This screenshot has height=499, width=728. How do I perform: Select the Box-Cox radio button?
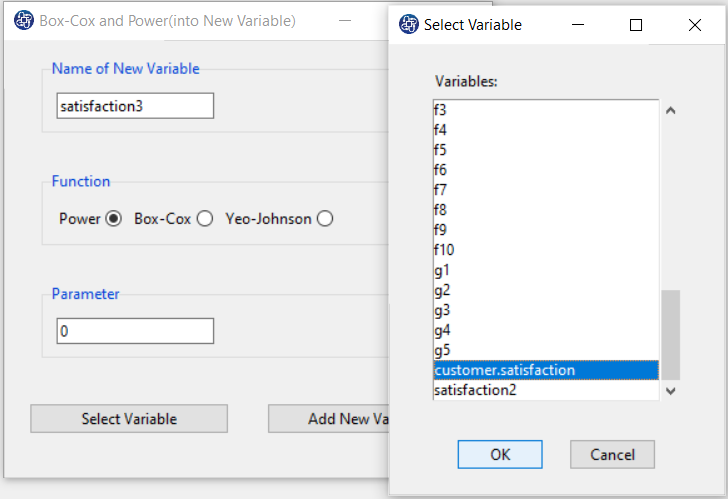[x=205, y=219]
